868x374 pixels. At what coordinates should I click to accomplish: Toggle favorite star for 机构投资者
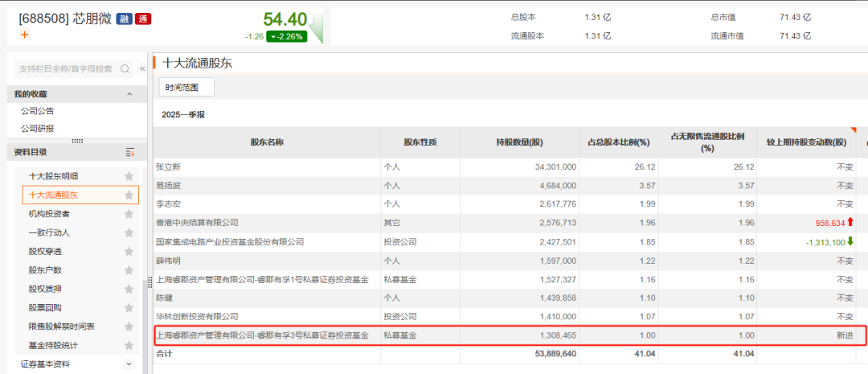coord(129,214)
